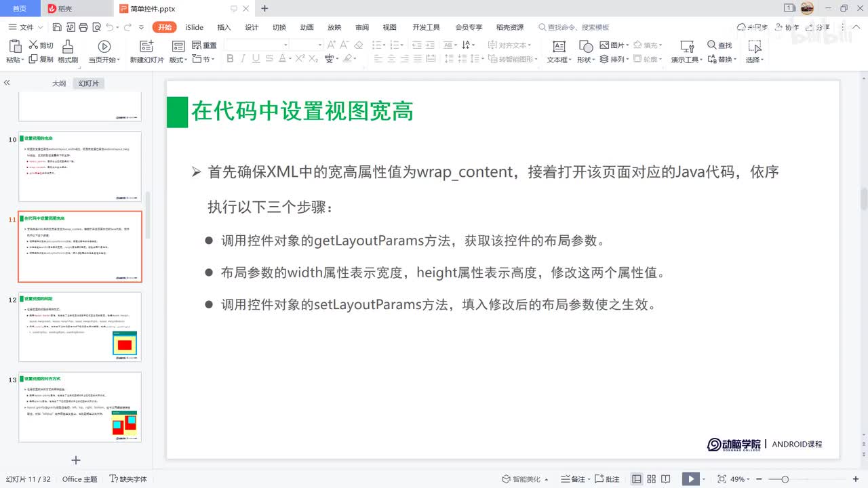Start the slideshow with status bar play button

coord(690,479)
